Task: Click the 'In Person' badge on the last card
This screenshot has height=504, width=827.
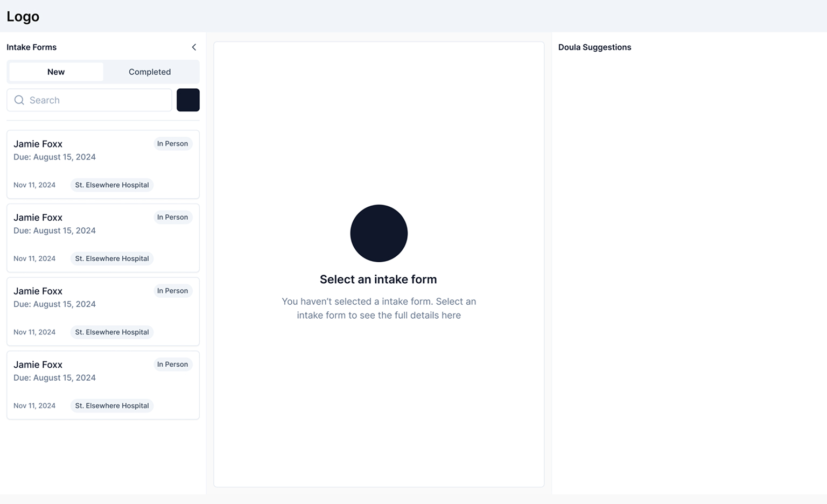Action: point(172,364)
